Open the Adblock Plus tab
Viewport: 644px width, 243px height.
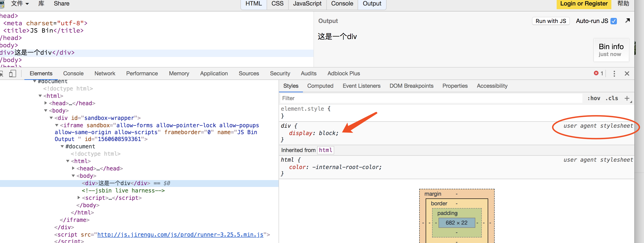point(344,73)
